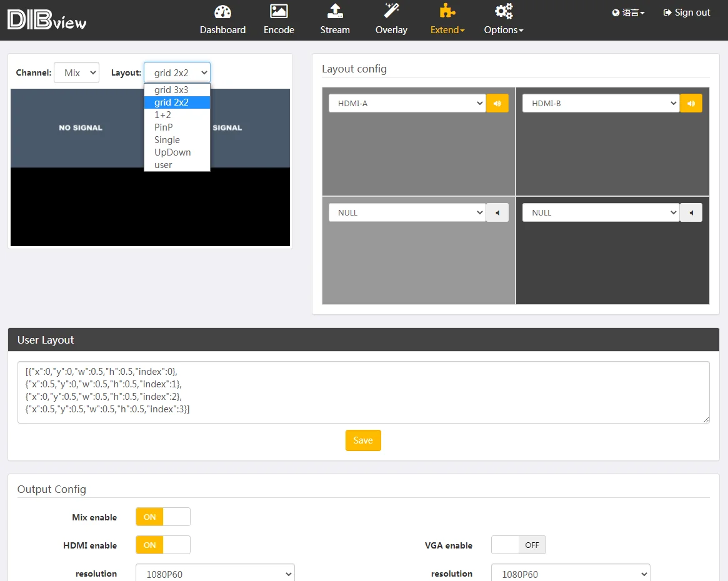Open the VGA resolution 1080P60 dropdown
The height and width of the screenshot is (581, 728).
point(571,574)
